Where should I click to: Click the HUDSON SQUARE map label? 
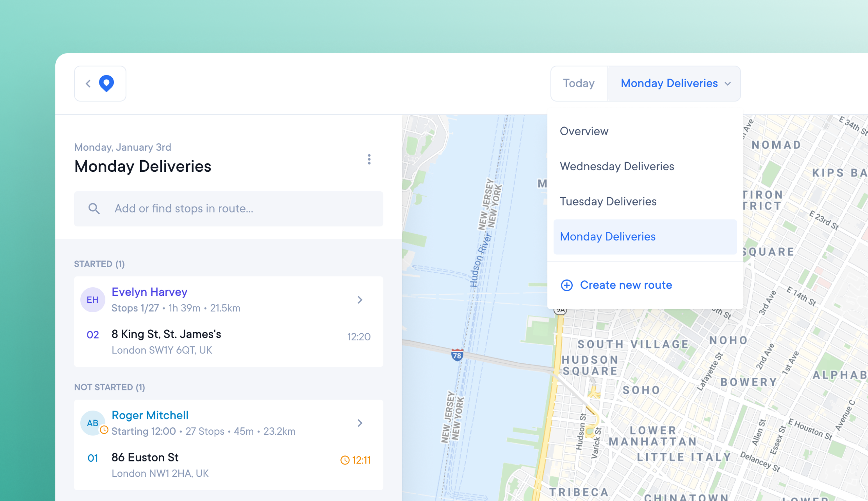click(590, 365)
